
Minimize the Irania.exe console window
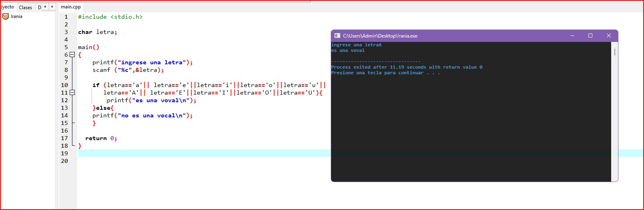(572, 36)
